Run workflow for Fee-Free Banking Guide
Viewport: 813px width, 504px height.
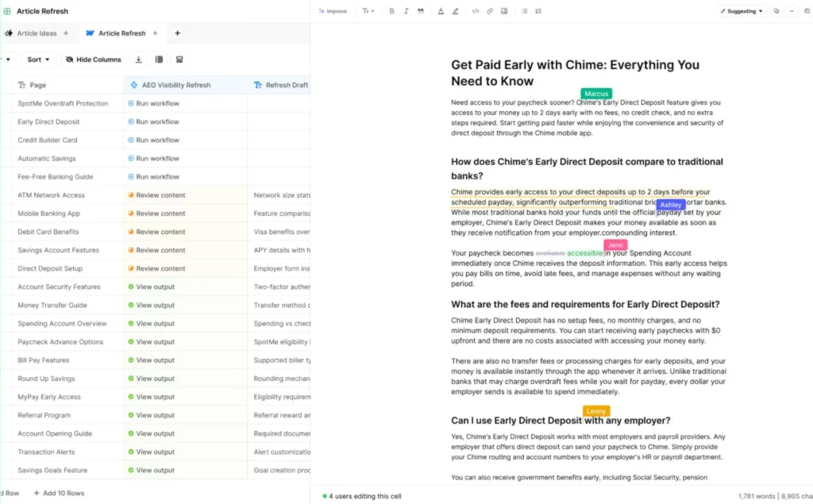pyautogui.click(x=153, y=177)
